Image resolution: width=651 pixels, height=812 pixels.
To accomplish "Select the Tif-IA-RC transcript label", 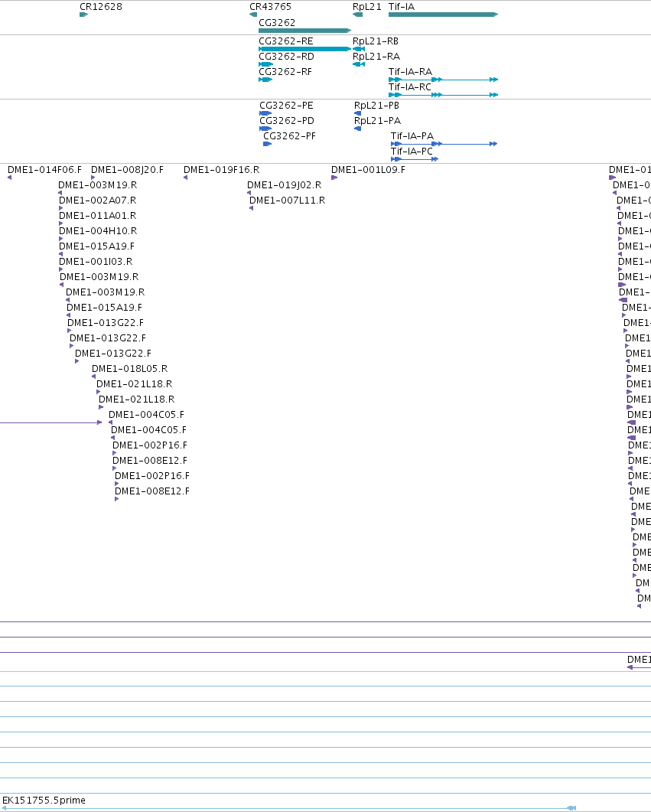I will pos(410,87).
